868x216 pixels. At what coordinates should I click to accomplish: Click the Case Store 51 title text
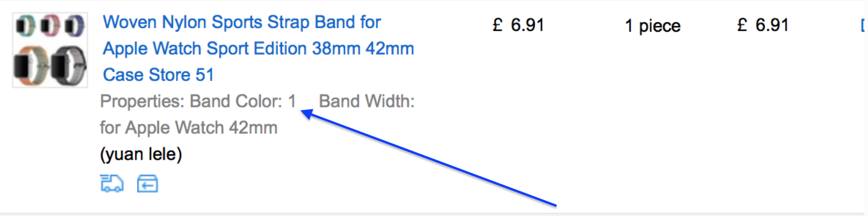(158, 75)
